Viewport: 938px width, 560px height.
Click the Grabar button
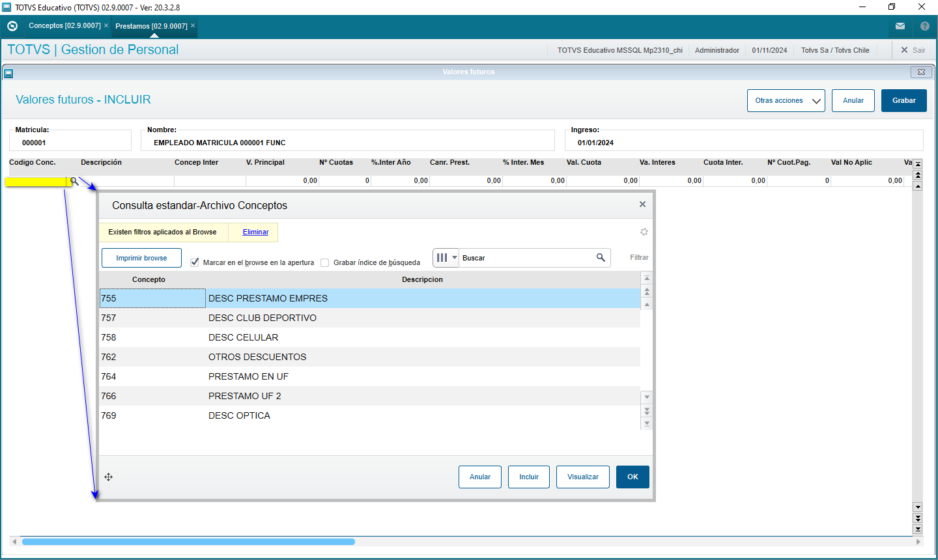point(904,101)
